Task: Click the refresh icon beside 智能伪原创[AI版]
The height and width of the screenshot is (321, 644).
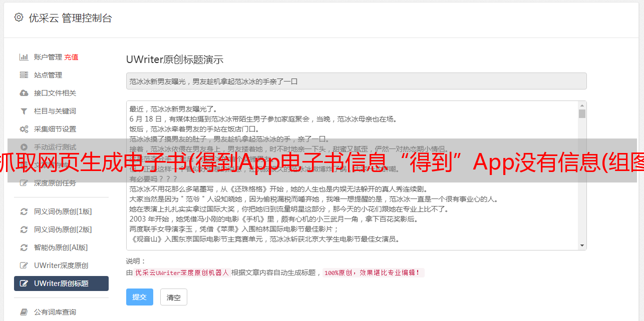Action: click(x=24, y=247)
